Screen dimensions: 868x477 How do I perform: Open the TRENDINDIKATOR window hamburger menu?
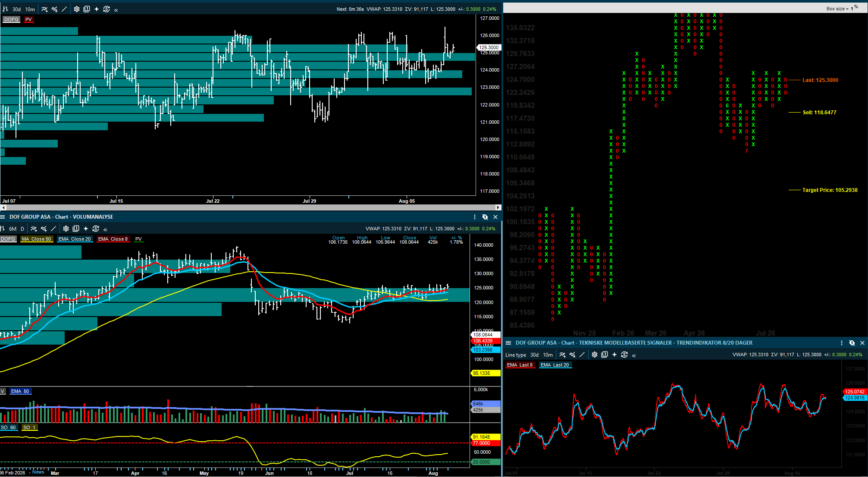508,343
